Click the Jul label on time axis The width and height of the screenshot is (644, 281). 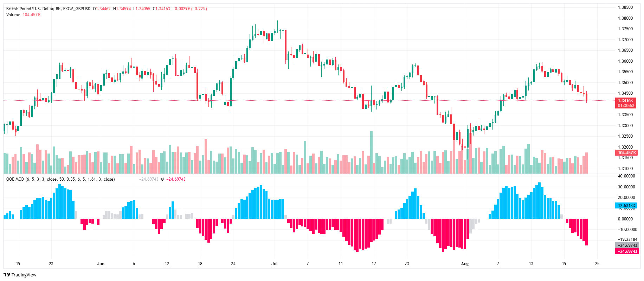coord(275,264)
